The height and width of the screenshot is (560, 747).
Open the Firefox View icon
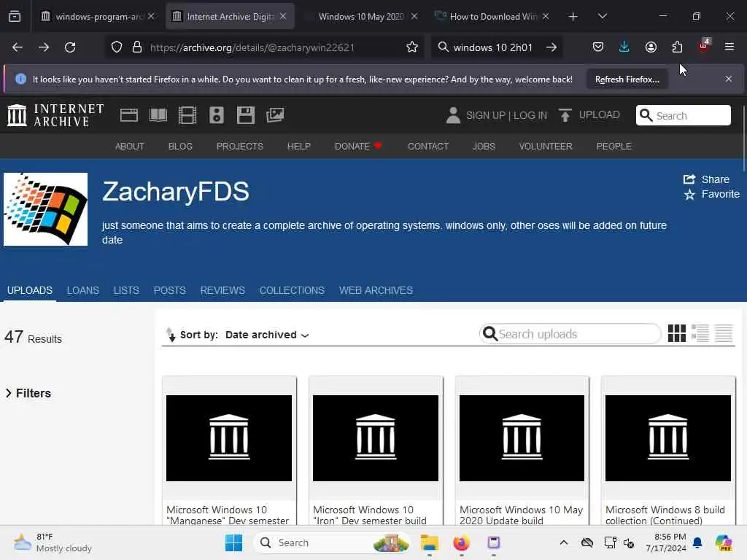[15, 17]
